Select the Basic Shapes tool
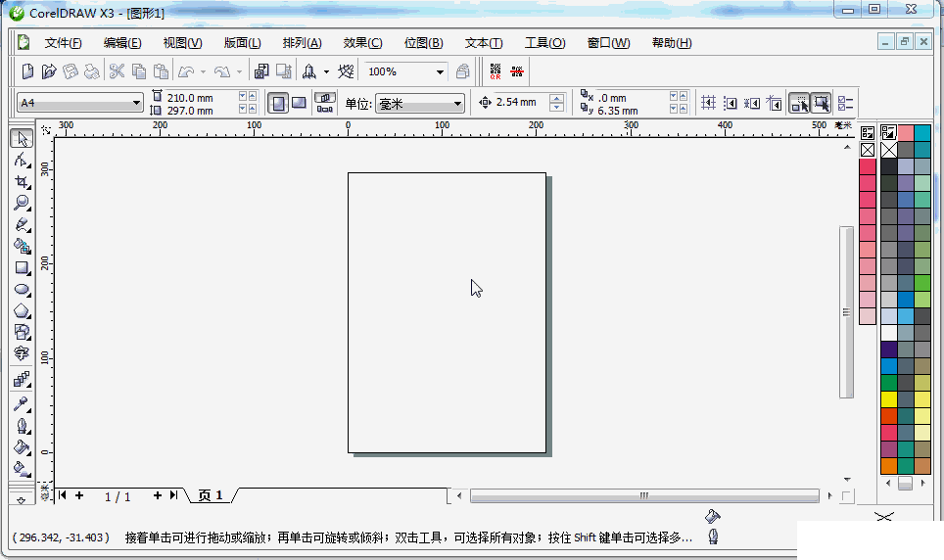This screenshot has width=944, height=560. (22, 332)
